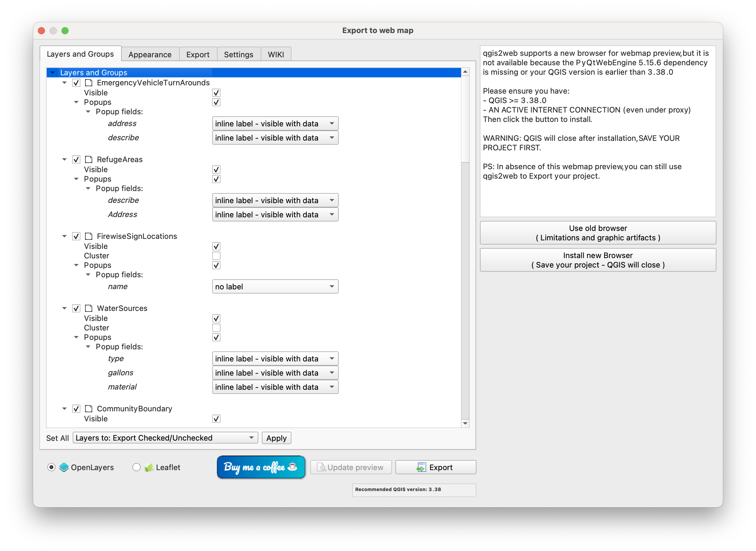Click Install new Browser button
Screen dimensions: 756x551
pos(598,260)
